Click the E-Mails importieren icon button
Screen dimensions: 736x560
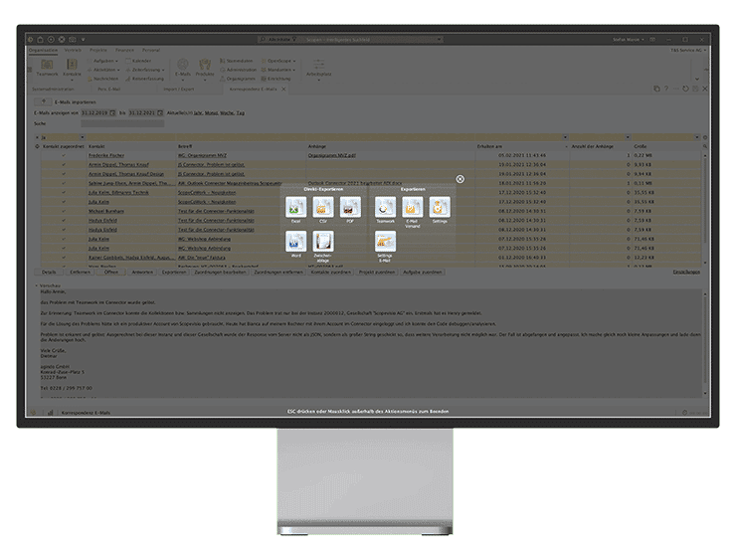43,101
